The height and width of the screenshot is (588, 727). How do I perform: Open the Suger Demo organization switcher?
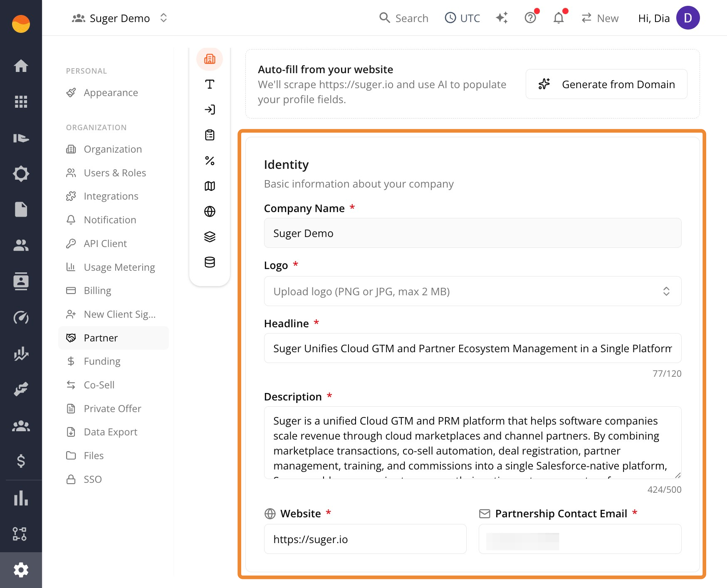tap(120, 18)
